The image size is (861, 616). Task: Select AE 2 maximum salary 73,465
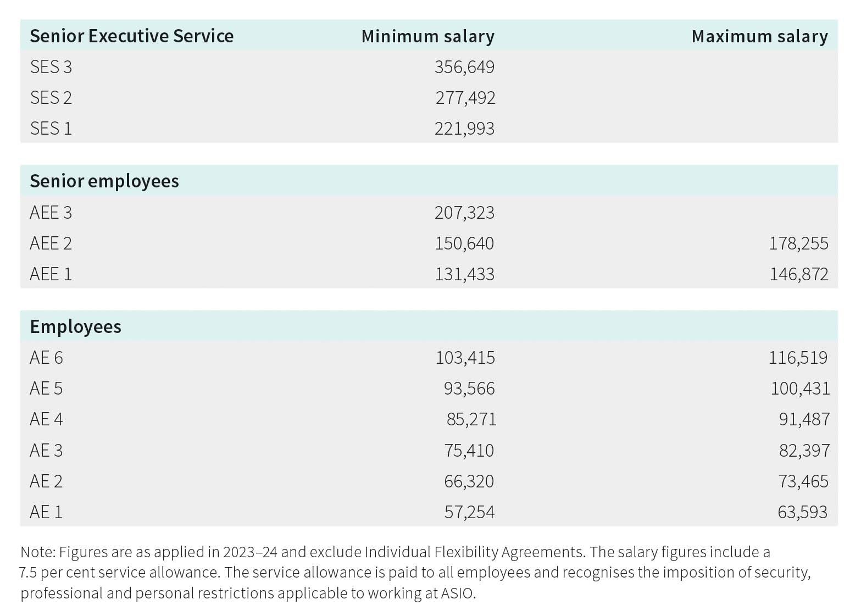(x=803, y=481)
